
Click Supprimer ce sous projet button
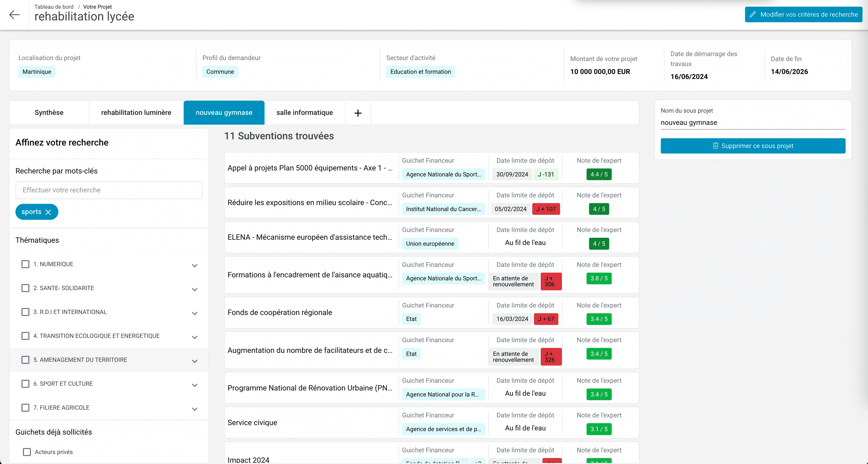point(753,146)
